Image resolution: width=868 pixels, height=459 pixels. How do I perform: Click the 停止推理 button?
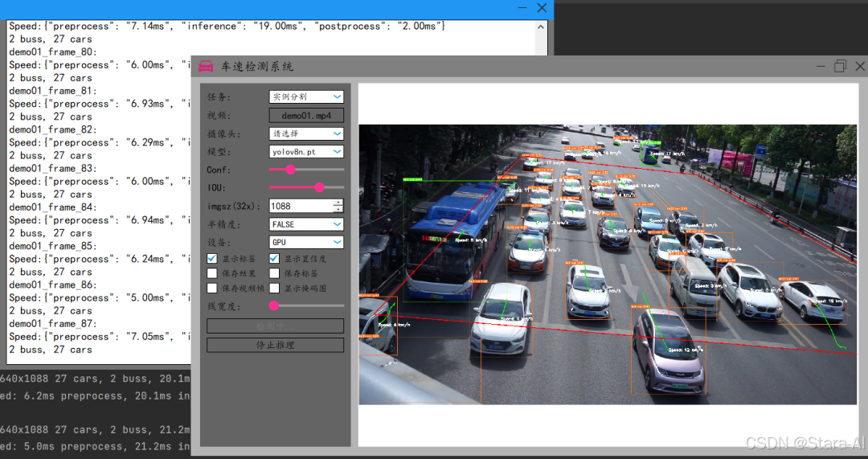[275, 345]
